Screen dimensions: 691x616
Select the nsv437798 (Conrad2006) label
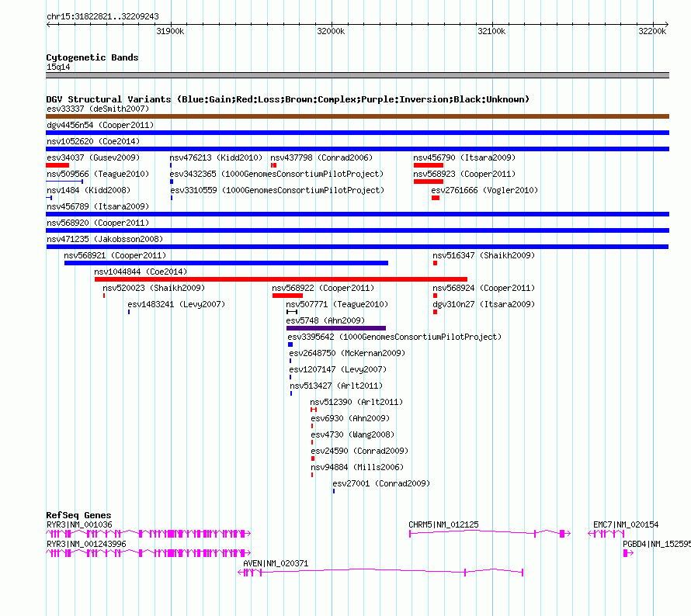(x=321, y=157)
